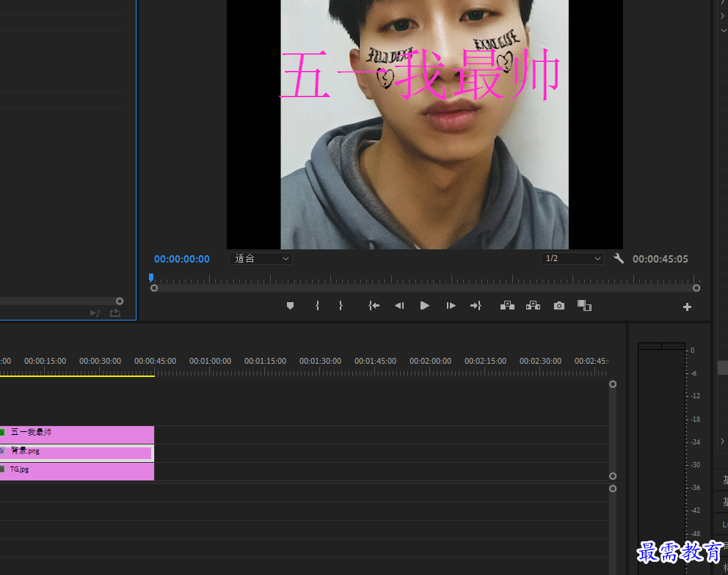This screenshot has width=728, height=575.
Task: Step back one frame
Action: (x=399, y=305)
